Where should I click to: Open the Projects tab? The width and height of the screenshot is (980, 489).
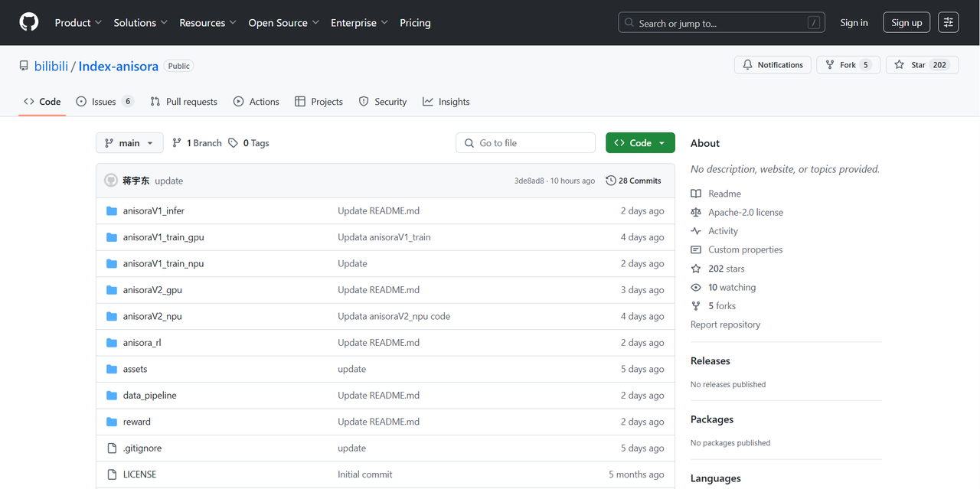tap(318, 102)
